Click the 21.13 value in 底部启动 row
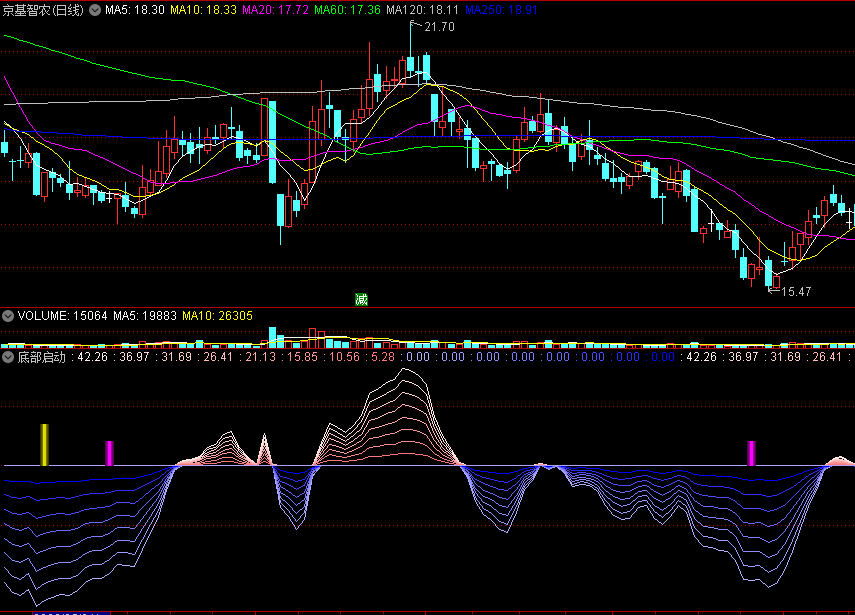The height and width of the screenshot is (615, 855). pos(261,357)
